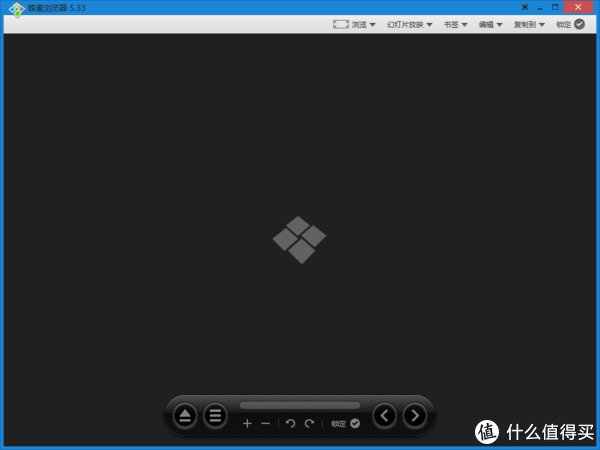Image resolution: width=600 pixels, height=450 pixels.
Task: Click the progress slider bar in control panel
Action: pos(300,405)
